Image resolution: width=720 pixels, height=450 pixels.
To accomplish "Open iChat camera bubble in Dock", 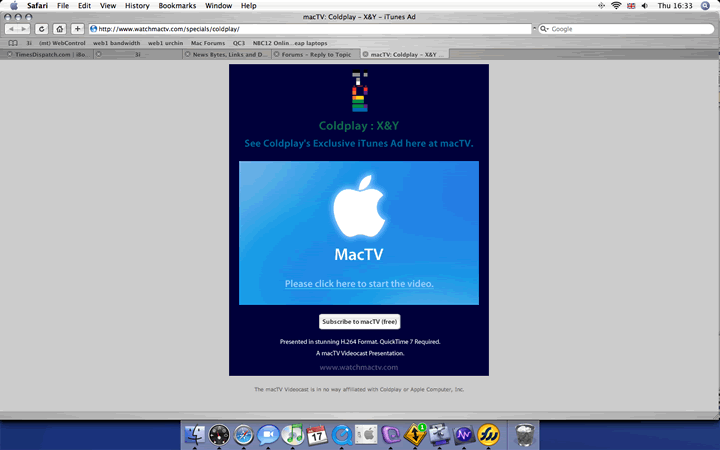I will [x=268, y=434].
